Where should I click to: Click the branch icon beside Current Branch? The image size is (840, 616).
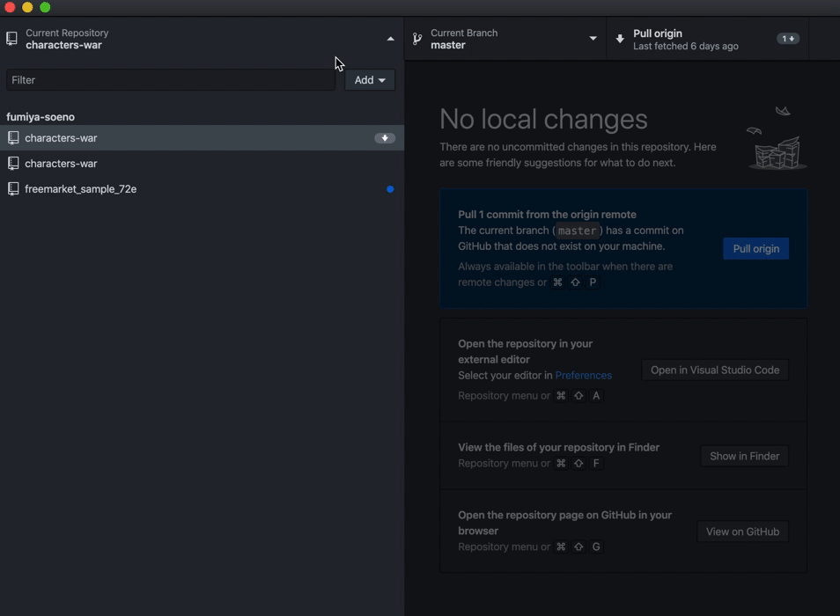point(417,39)
